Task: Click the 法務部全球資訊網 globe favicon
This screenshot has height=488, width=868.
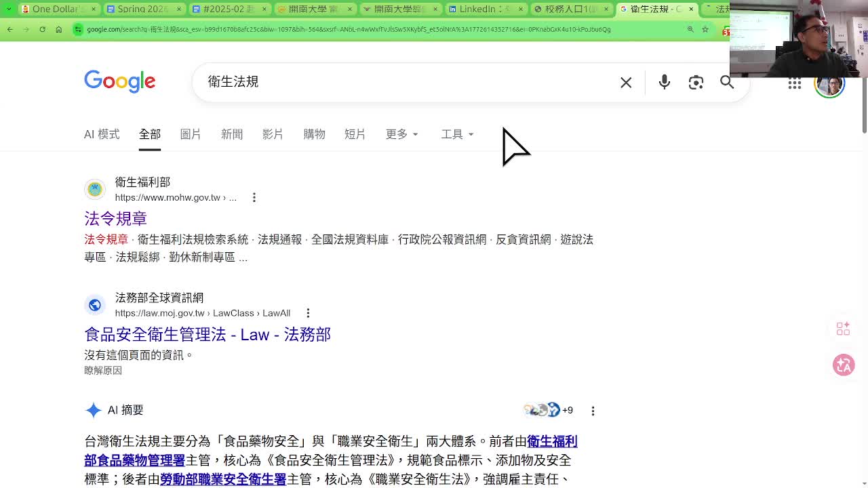Action: 95,305
